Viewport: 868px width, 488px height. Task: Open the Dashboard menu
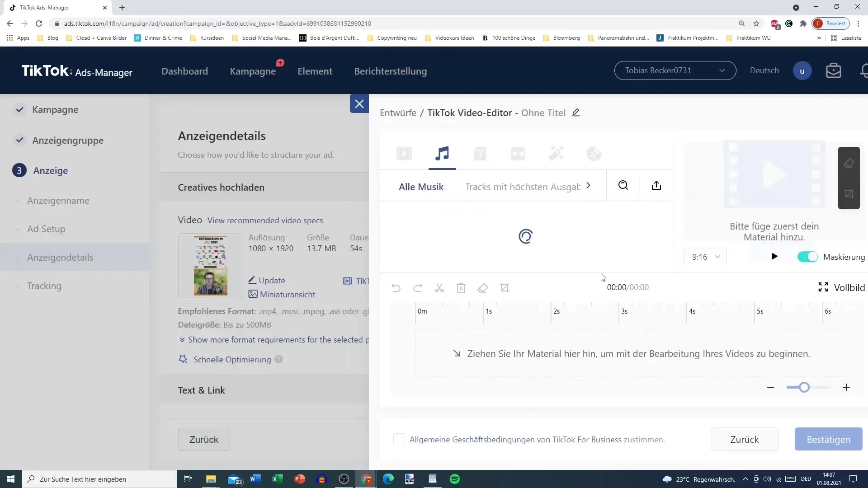coord(184,71)
